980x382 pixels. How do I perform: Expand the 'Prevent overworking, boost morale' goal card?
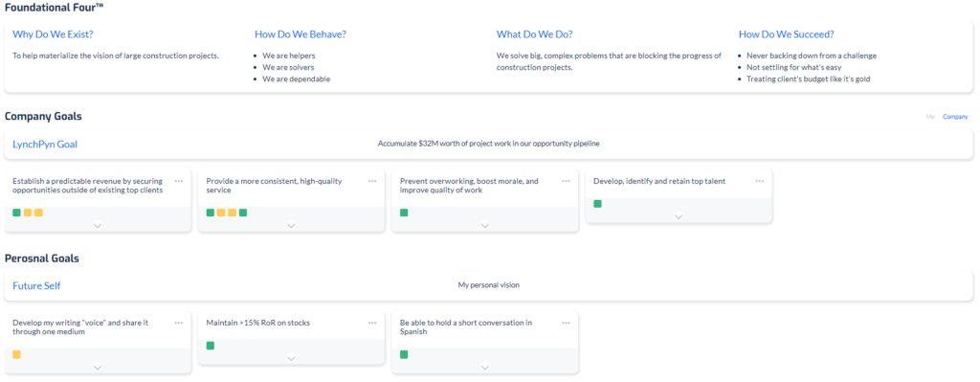pyautogui.click(x=485, y=226)
